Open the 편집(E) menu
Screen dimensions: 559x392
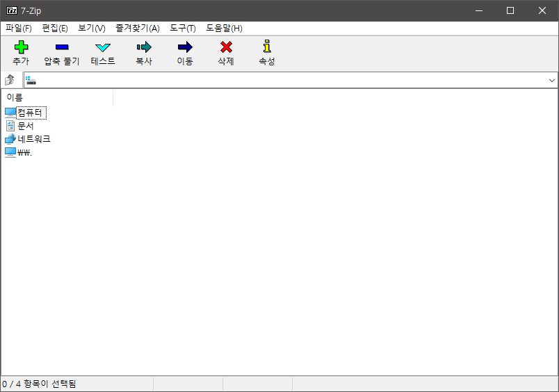click(55, 28)
